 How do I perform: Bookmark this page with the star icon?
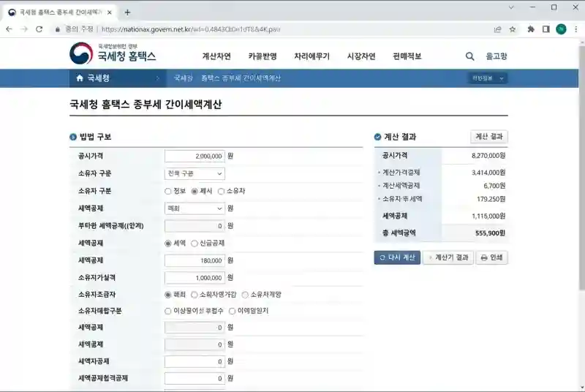click(x=513, y=29)
